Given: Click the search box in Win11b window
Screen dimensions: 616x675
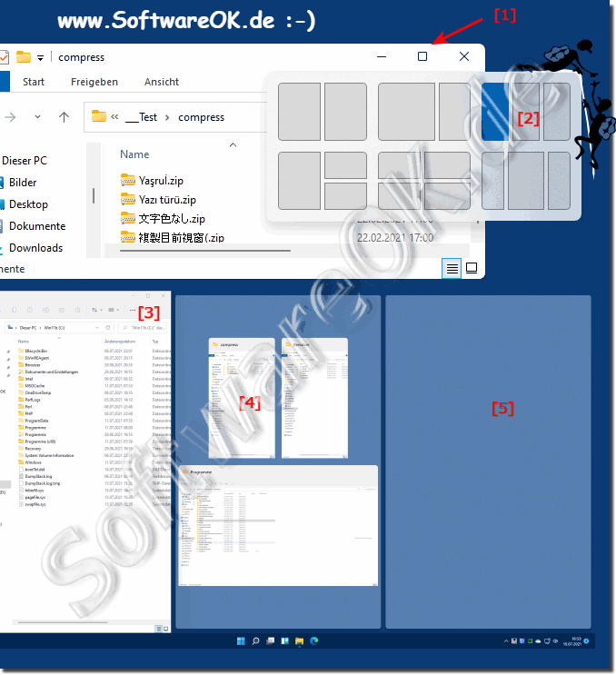Looking at the screenshot, I should 143,328.
